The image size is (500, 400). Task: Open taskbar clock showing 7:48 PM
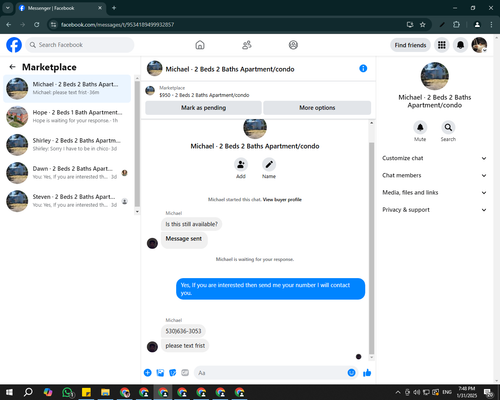pyautogui.click(x=466, y=392)
